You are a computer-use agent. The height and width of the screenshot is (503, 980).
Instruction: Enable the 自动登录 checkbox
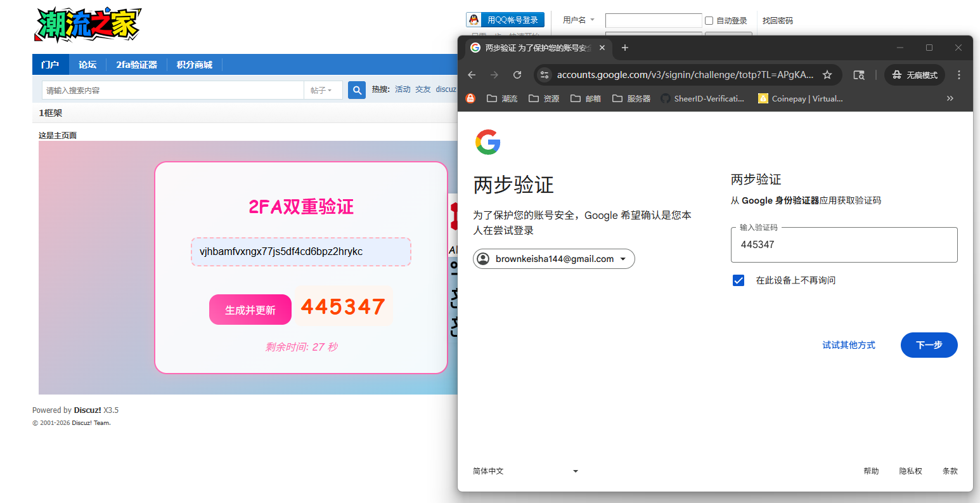tap(708, 20)
